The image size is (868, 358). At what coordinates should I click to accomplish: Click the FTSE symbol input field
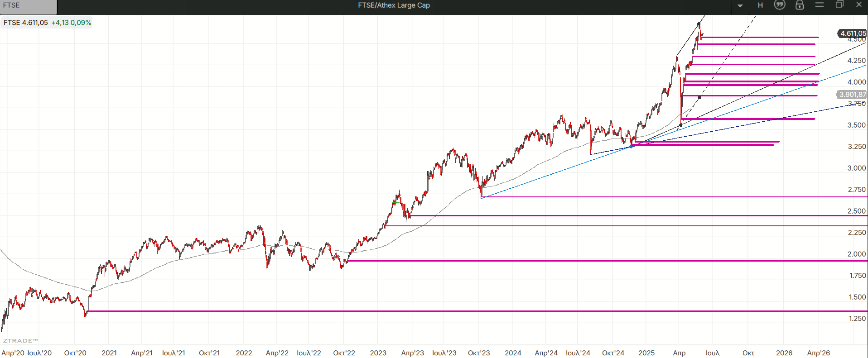pyautogui.click(x=28, y=6)
